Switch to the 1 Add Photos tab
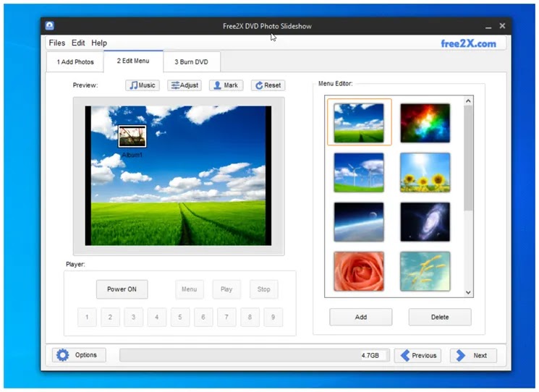Image resolution: width=539 pixels, height=392 pixels. 75,62
